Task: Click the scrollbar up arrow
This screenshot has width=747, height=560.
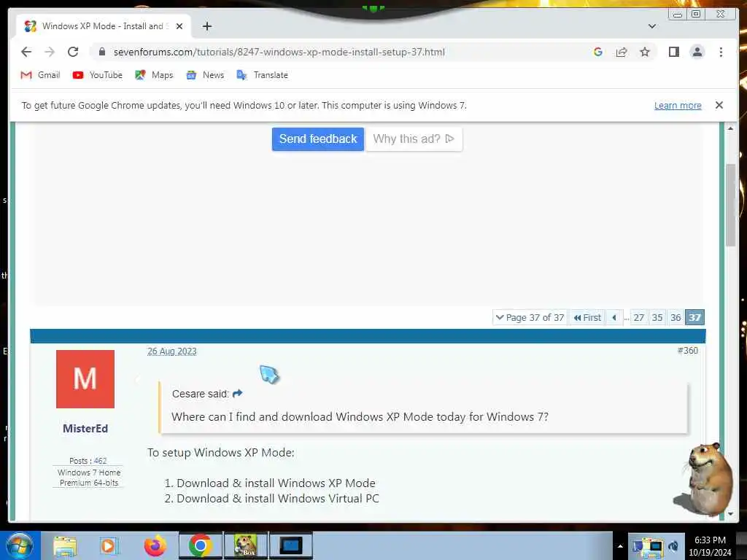Action: point(730,128)
